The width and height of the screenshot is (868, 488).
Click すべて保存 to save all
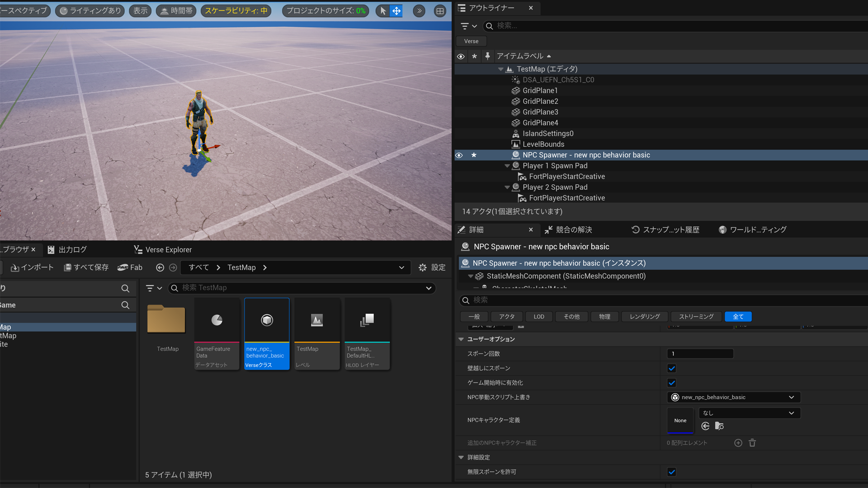pyautogui.click(x=86, y=267)
